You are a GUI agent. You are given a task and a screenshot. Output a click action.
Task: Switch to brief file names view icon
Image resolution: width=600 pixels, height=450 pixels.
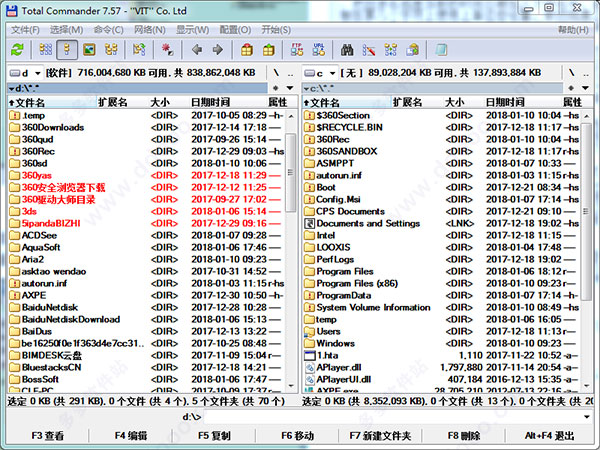coord(46,49)
